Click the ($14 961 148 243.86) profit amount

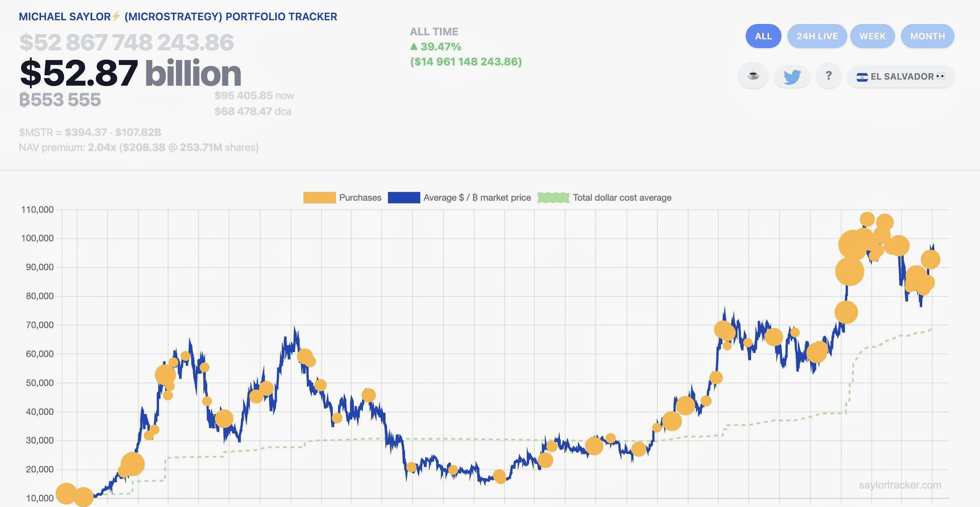point(466,62)
